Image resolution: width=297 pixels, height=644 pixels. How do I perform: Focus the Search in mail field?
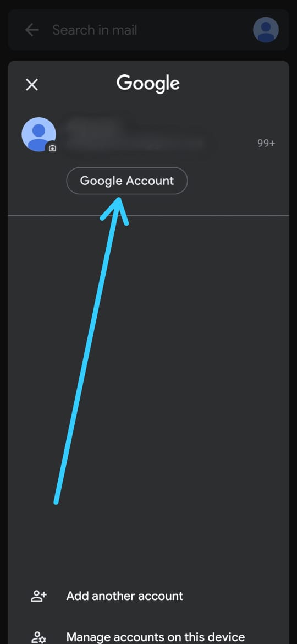tap(95, 30)
